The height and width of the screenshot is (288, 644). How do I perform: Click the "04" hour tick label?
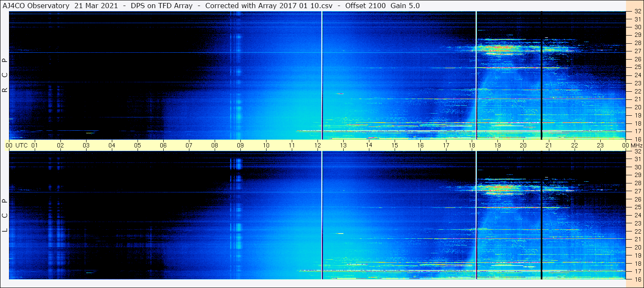click(x=112, y=145)
